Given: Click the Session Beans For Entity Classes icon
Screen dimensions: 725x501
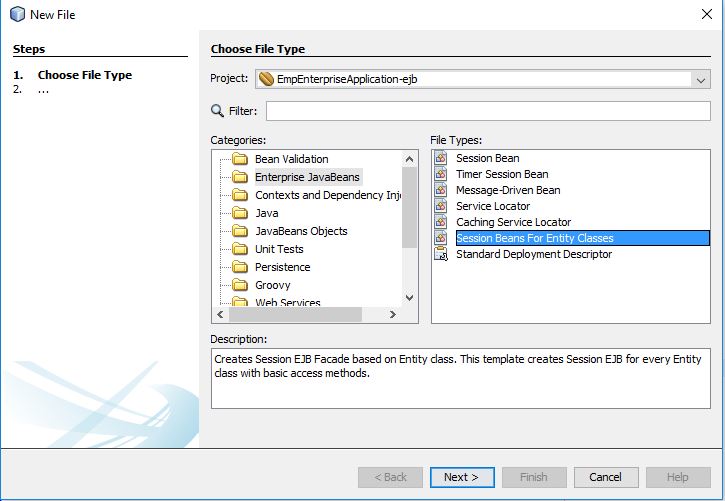Looking at the screenshot, I should pos(441,238).
